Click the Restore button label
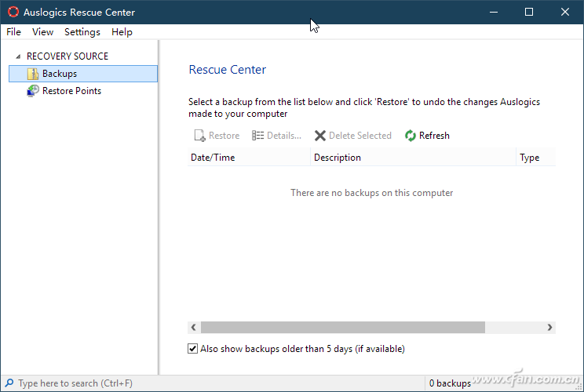 coord(224,136)
